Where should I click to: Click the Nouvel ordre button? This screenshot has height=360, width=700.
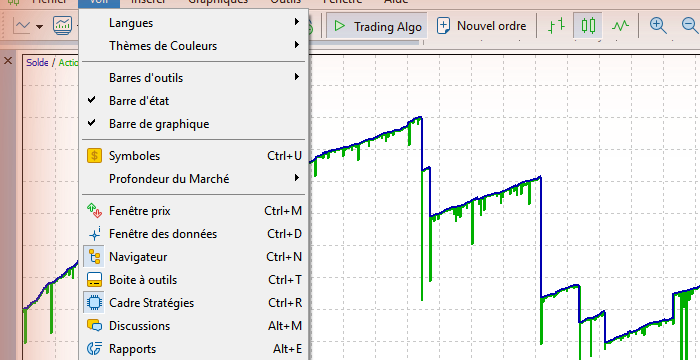point(481,26)
